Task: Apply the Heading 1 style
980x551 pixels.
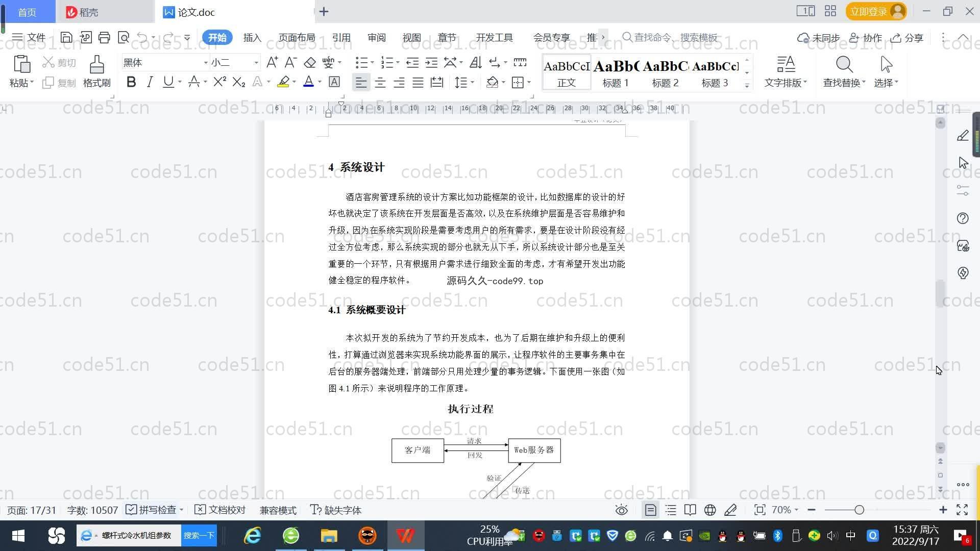Action: pos(616,72)
